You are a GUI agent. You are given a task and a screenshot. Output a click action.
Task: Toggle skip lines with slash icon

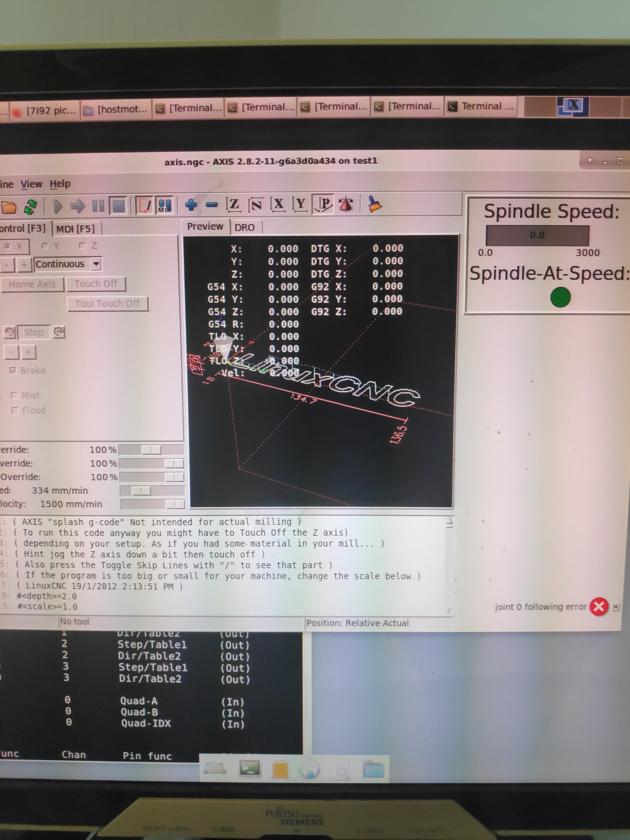[145, 206]
